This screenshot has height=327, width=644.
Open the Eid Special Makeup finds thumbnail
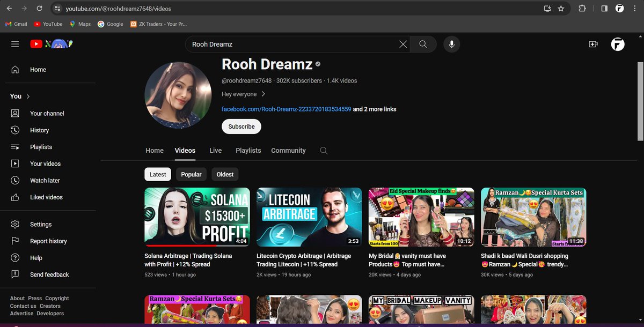click(421, 217)
